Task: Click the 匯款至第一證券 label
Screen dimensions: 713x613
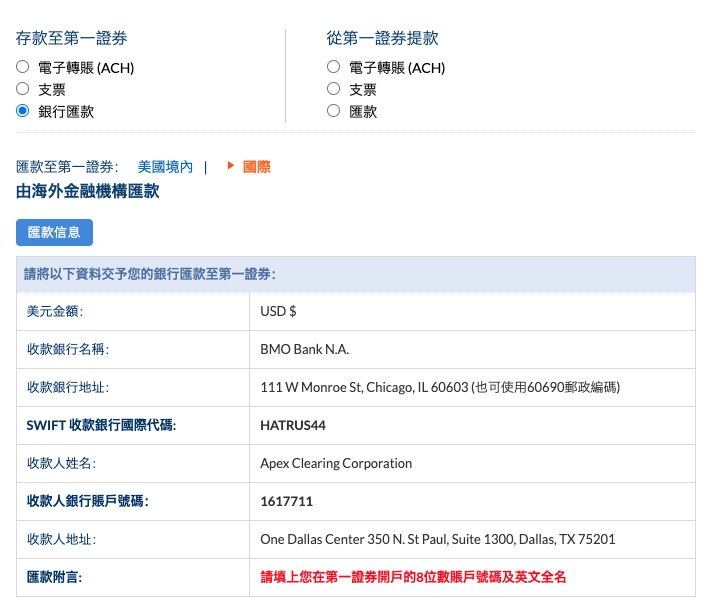Action: [x=67, y=167]
